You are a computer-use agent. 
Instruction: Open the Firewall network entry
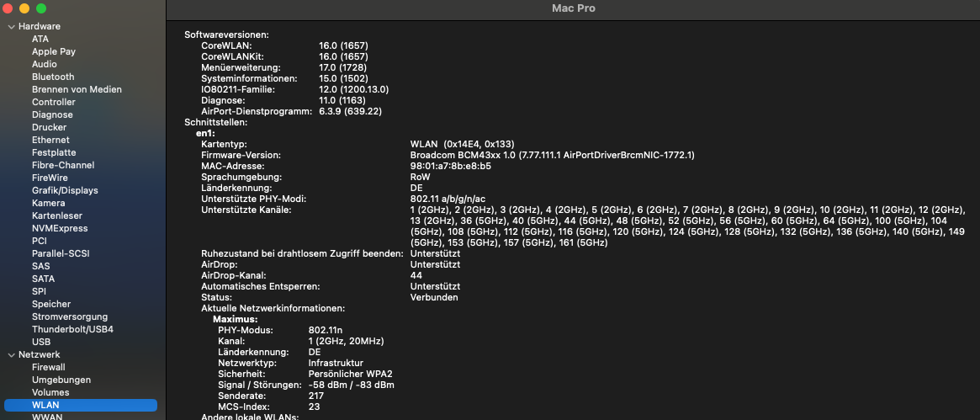pos(49,367)
